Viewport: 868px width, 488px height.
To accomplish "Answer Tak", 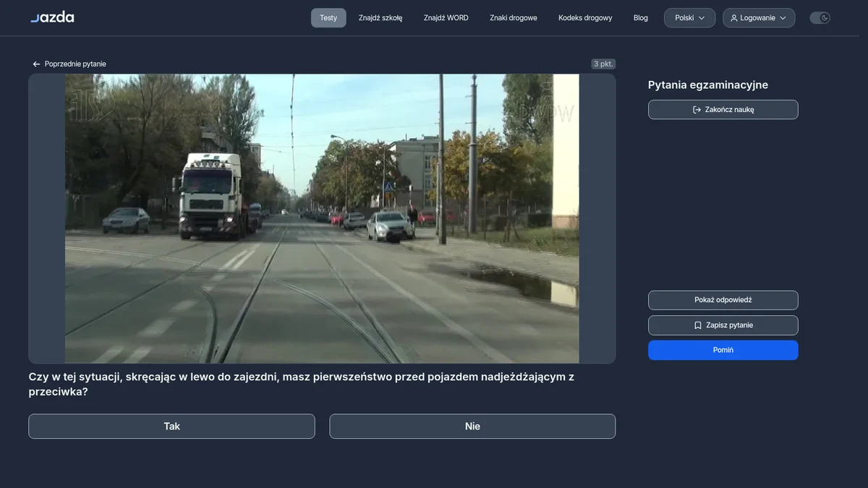I will tap(171, 427).
